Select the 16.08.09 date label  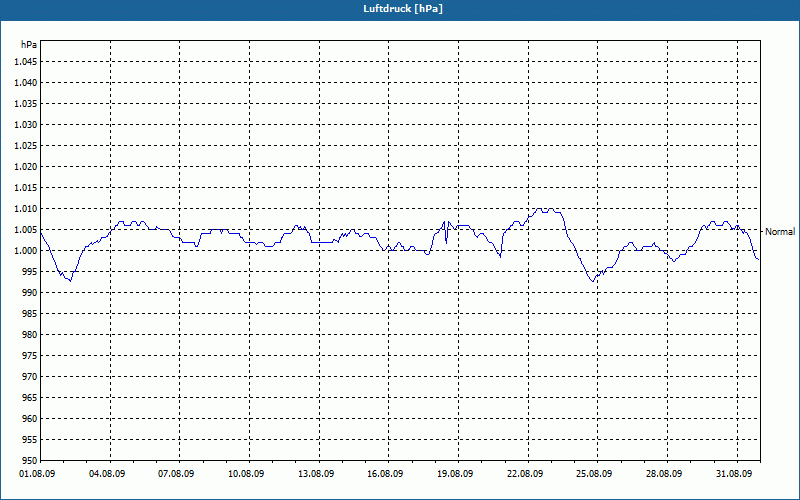tap(385, 474)
